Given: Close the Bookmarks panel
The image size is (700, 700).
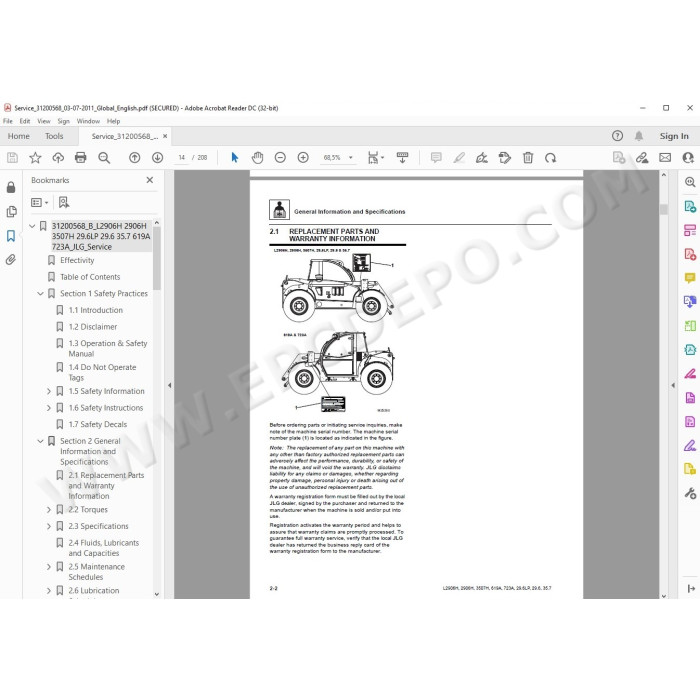Looking at the screenshot, I should click(150, 180).
